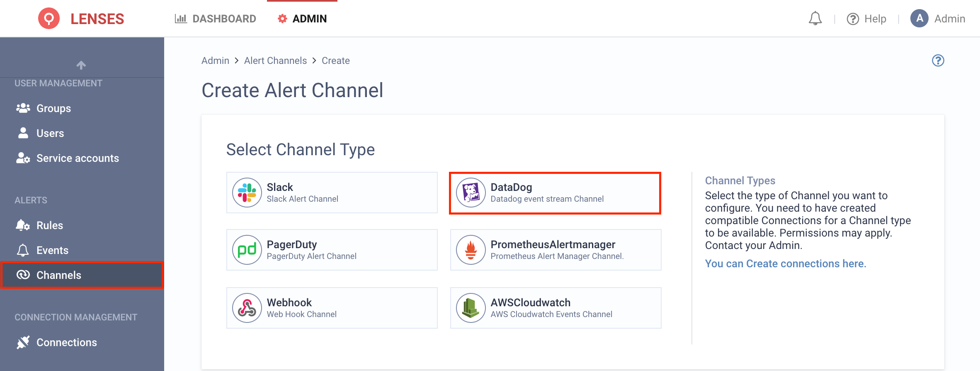Click 'ALERTS' section label
Viewport: 980px width, 371px height.
coord(31,200)
